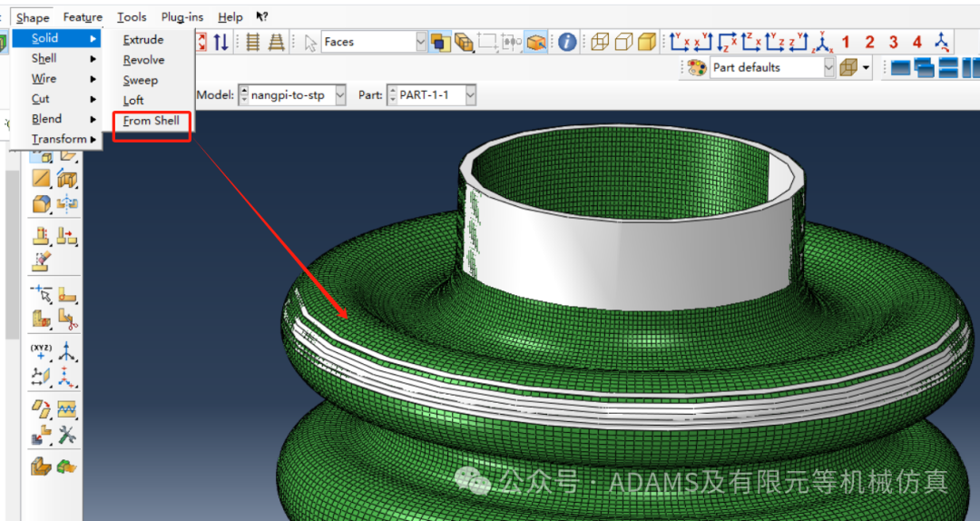Viewport: 980px width, 521px height.
Task: Click overlapping blue-yellow squares selection icon
Action: [441, 42]
